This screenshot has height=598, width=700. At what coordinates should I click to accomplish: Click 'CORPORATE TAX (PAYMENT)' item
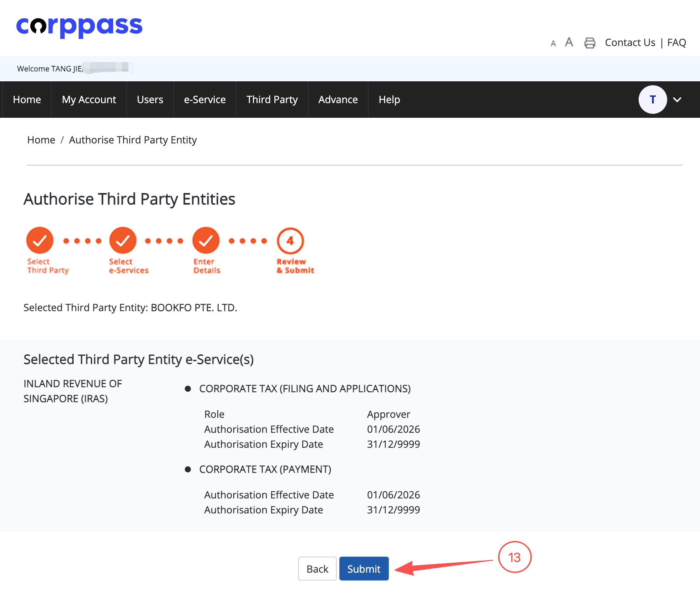tap(265, 469)
